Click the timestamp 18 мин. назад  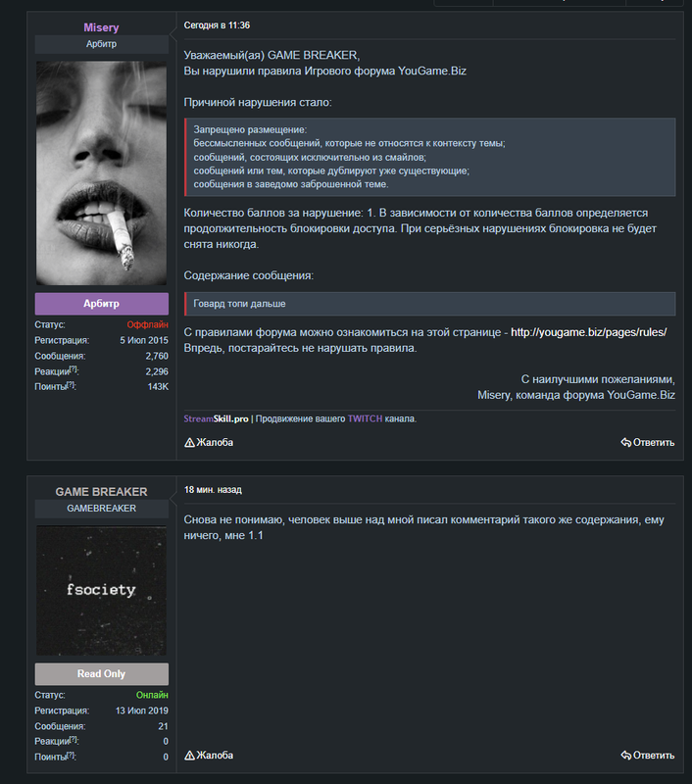213,489
